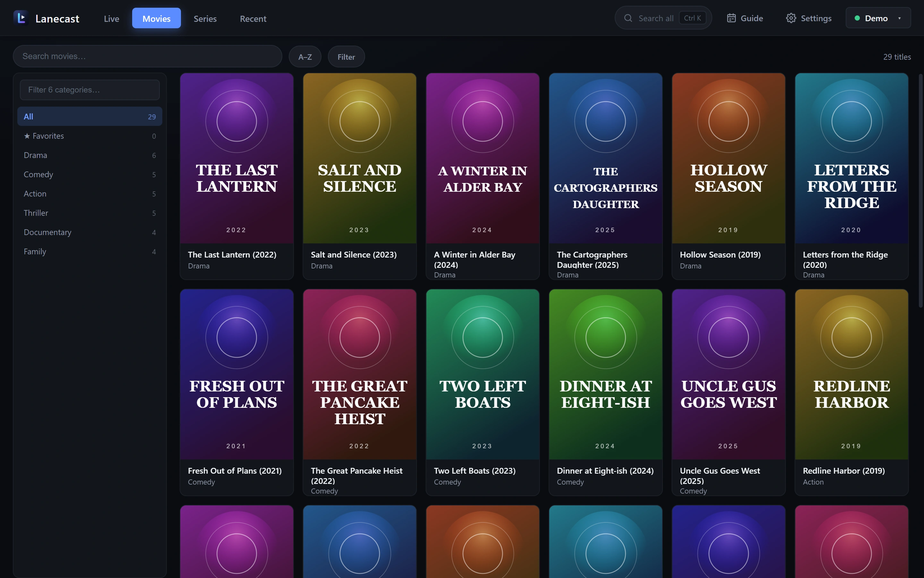Image resolution: width=924 pixels, height=578 pixels.
Task: Open A Winter in Alder Bay poster
Action: [483, 158]
